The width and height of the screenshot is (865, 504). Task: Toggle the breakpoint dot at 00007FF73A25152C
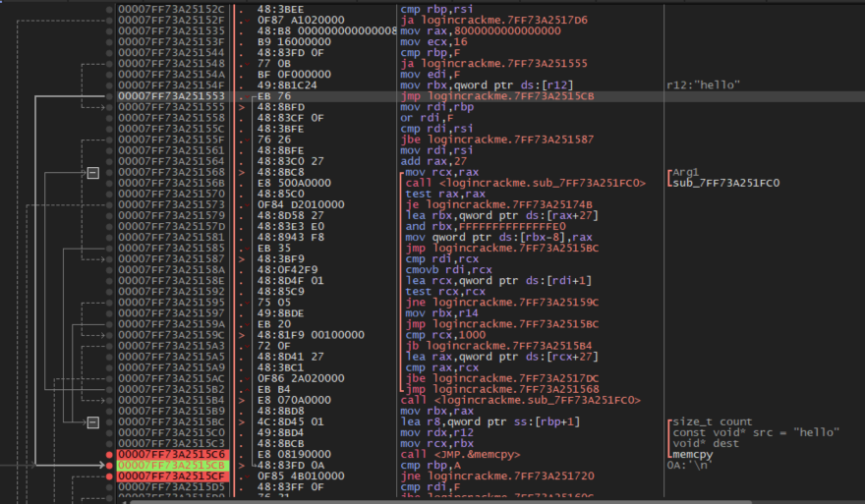(109, 10)
